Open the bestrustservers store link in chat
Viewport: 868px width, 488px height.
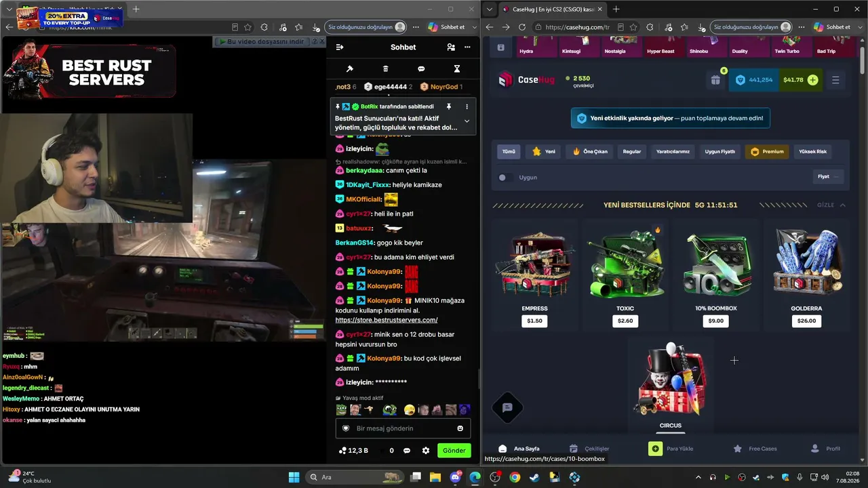coord(387,320)
